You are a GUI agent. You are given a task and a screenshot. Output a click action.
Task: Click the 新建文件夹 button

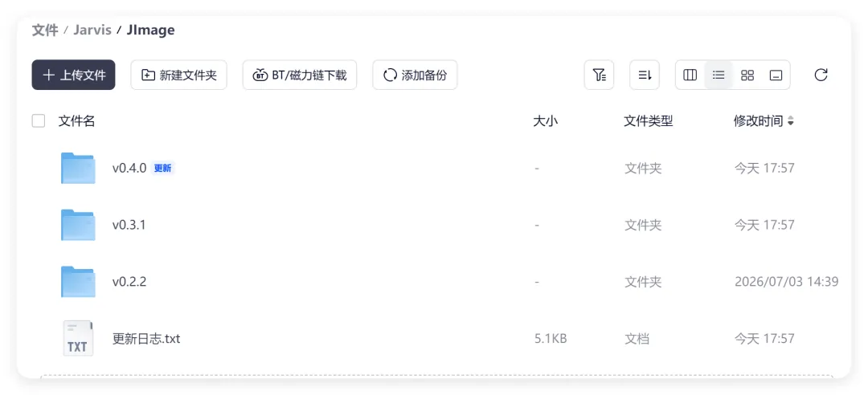[178, 75]
